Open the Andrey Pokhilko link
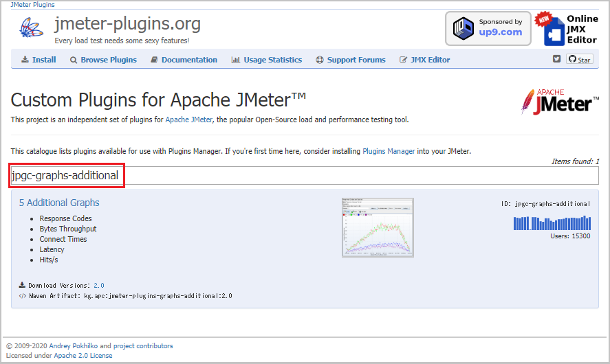 [73, 345]
